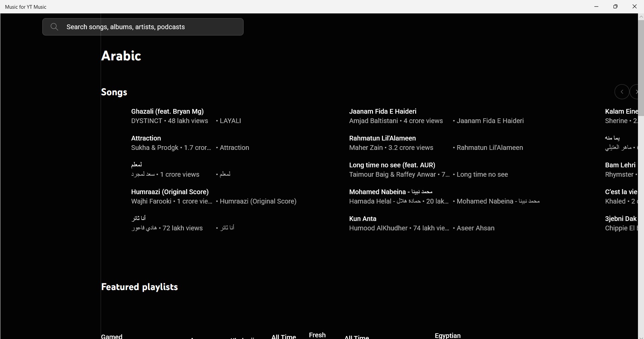Open artist DYSTINCT
Viewport: 644px width, 339px height.
pyautogui.click(x=147, y=121)
